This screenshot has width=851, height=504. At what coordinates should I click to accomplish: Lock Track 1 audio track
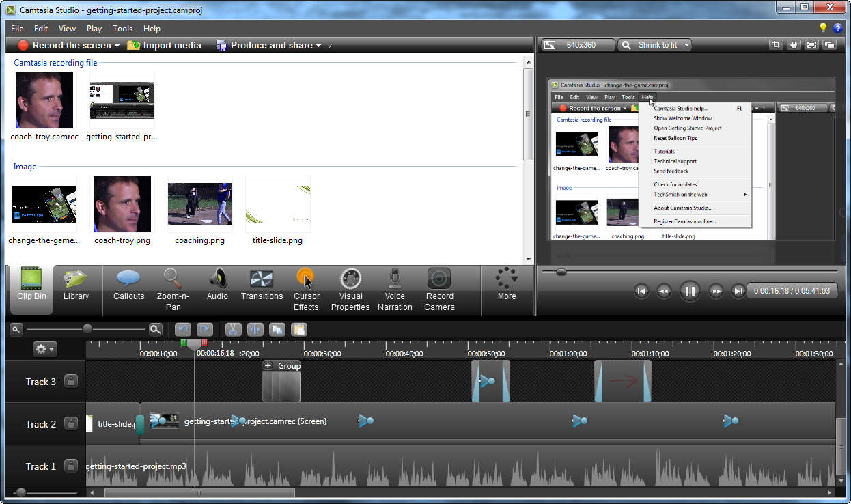pyautogui.click(x=70, y=466)
